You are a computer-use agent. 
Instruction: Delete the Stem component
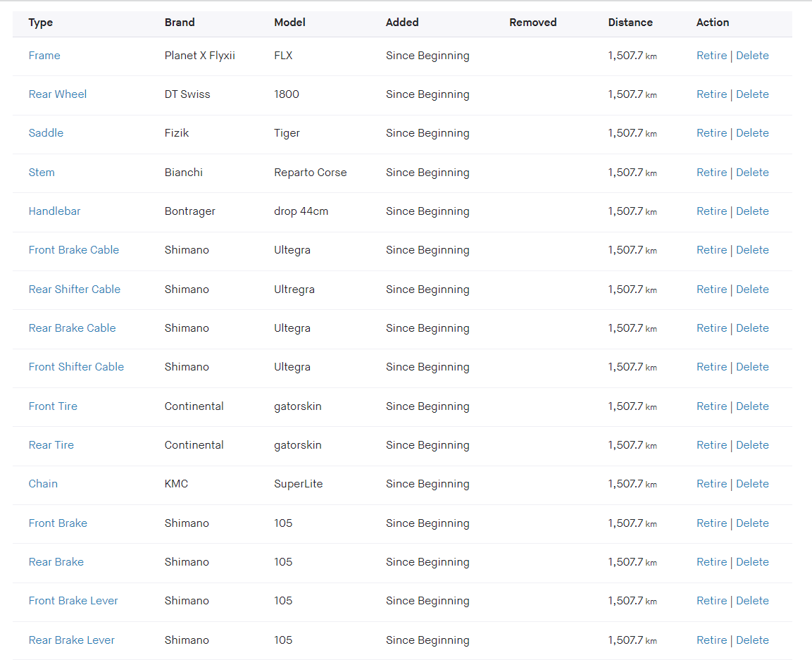(x=752, y=173)
